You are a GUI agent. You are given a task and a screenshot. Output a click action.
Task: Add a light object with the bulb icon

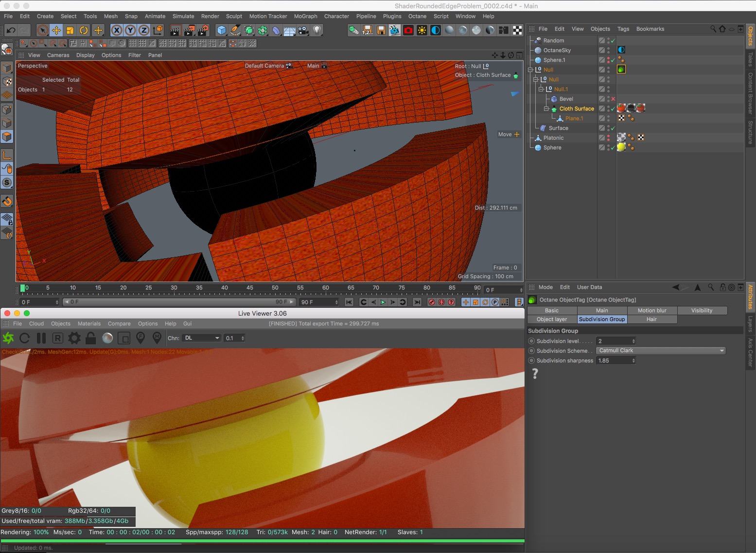(x=317, y=30)
